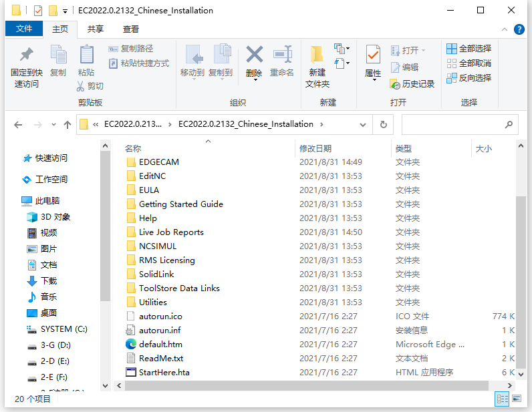This screenshot has width=532, height=412.
Task: Click the Move to (移动到) icon
Action: tap(194, 54)
